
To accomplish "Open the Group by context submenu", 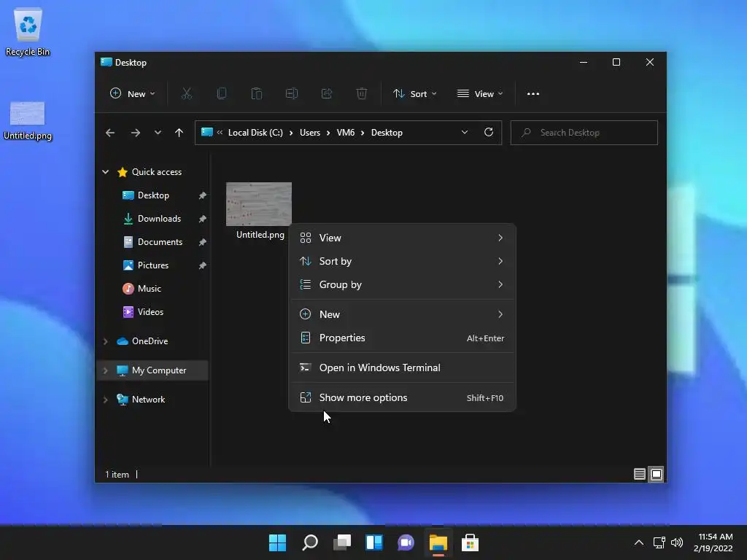I will click(402, 284).
